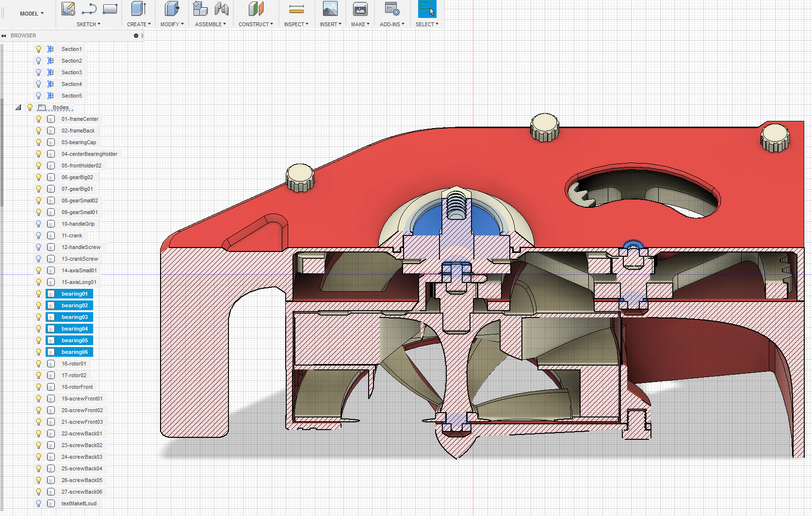Click the Select tool icon
This screenshot has width=812, height=516.
427,9
